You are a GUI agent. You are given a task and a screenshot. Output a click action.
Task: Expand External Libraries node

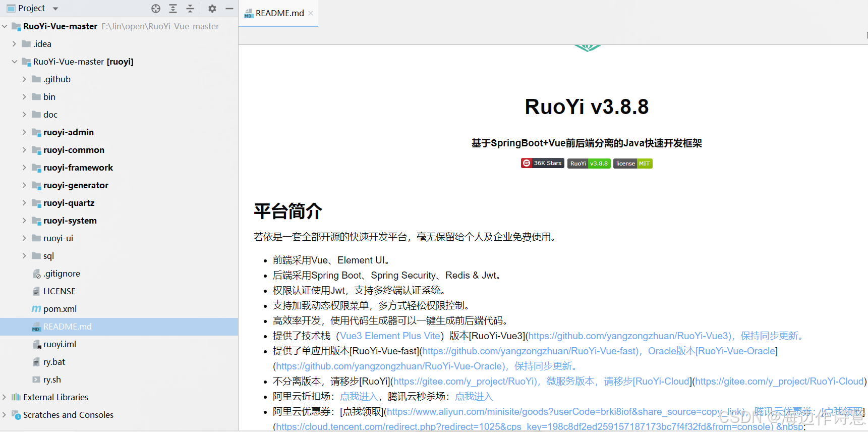(x=5, y=397)
